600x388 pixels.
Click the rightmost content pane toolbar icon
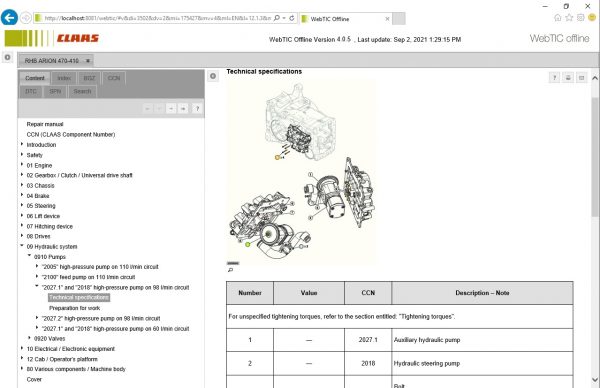[581, 78]
